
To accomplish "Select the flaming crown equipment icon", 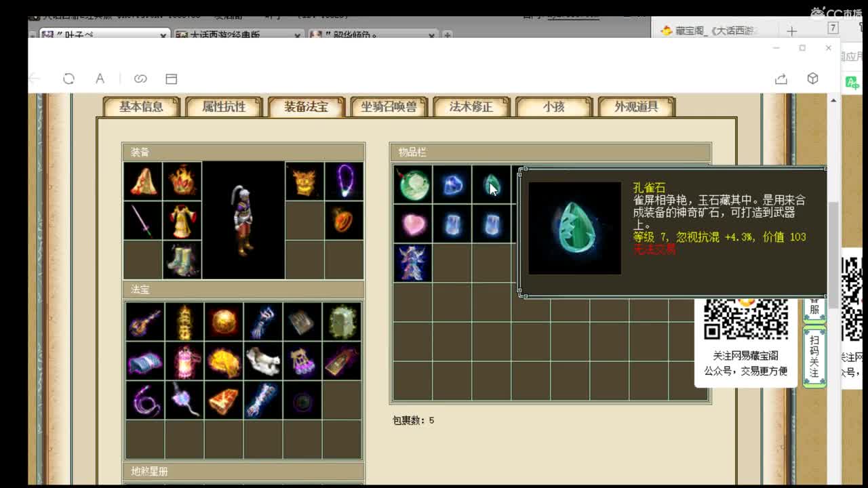I will (x=182, y=181).
